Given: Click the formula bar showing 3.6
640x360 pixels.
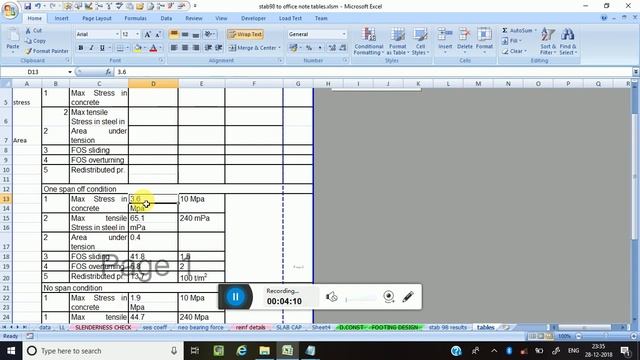Looking at the screenshot, I should (373, 72).
